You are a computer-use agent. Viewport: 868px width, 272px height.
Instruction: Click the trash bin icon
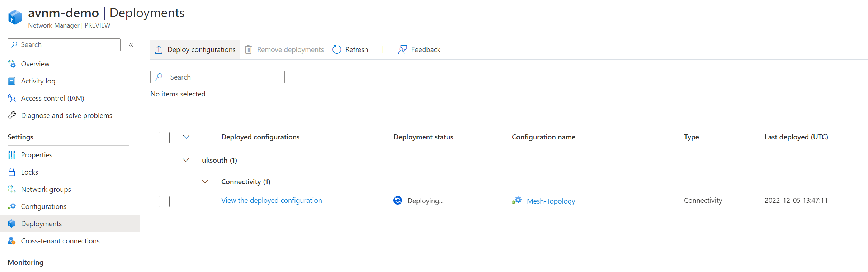tap(248, 49)
